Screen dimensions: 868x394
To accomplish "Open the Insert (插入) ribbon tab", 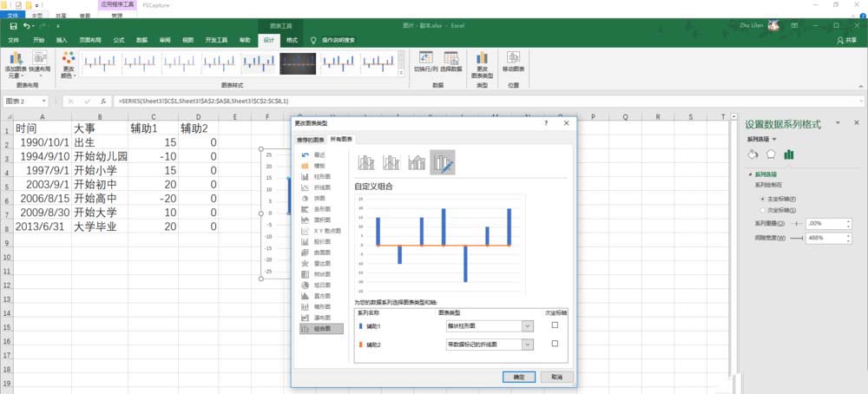I will click(x=62, y=41).
